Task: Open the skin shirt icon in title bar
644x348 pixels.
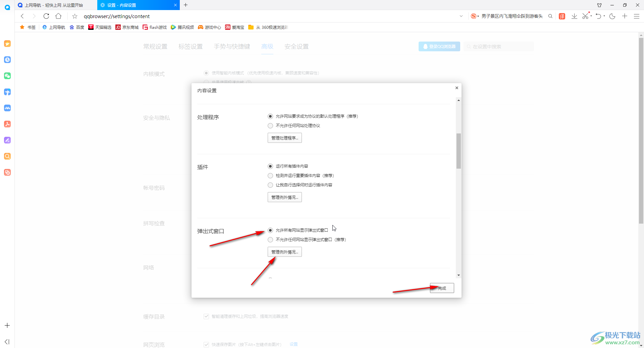Action: click(x=599, y=5)
